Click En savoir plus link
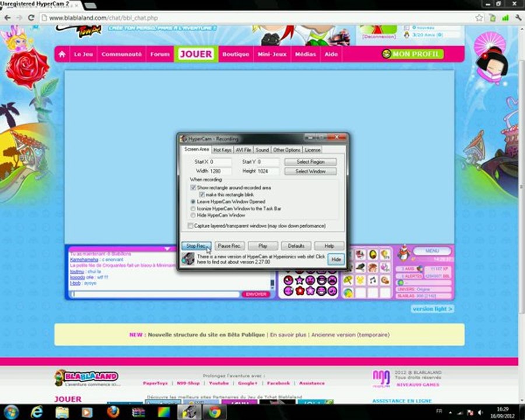Image resolution: width=525 pixels, height=420 pixels. (288, 335)
